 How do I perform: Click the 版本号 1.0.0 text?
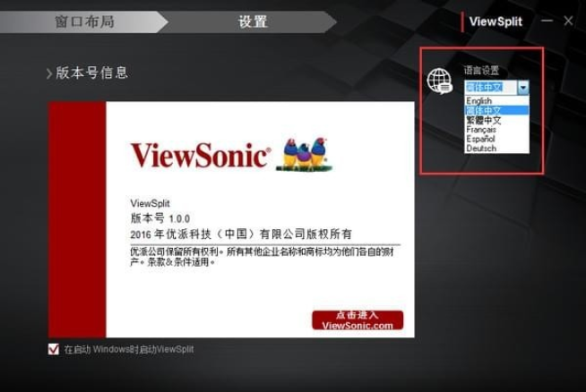coord(160,218)
